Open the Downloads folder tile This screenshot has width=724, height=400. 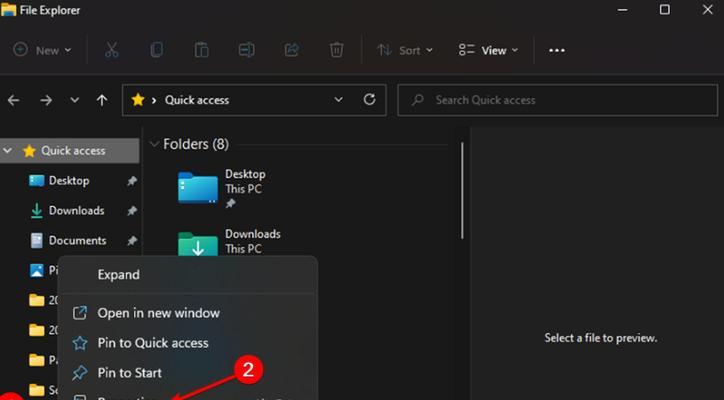[230, 243]
